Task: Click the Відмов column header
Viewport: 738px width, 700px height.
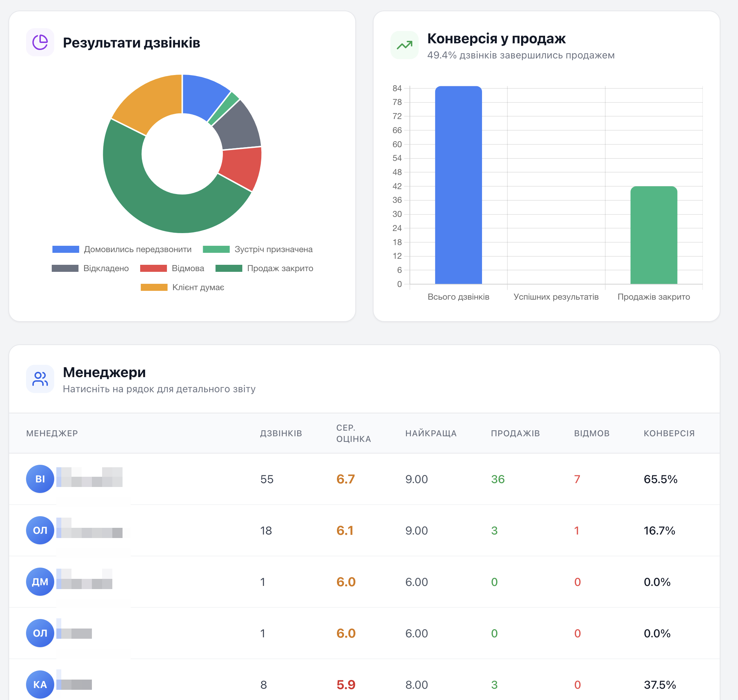Action: pyautogui.click(x=592, y=433)
